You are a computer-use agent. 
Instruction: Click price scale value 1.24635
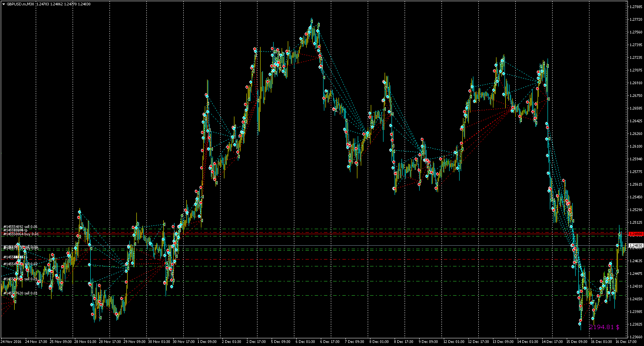tap(637, 261)
